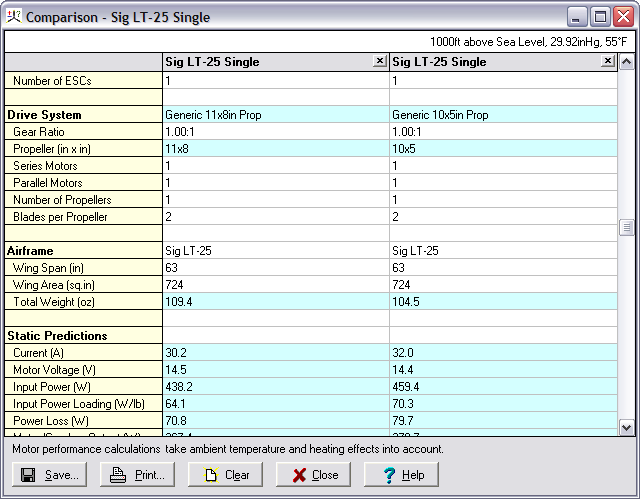Click the 104.5 total weight value
The height and width of the screenshot is (499, 640).
[x=406, y=302]
